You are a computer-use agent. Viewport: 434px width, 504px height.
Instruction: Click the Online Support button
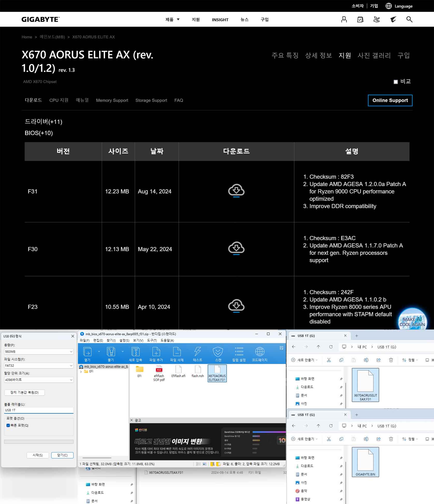click(390, 100)
